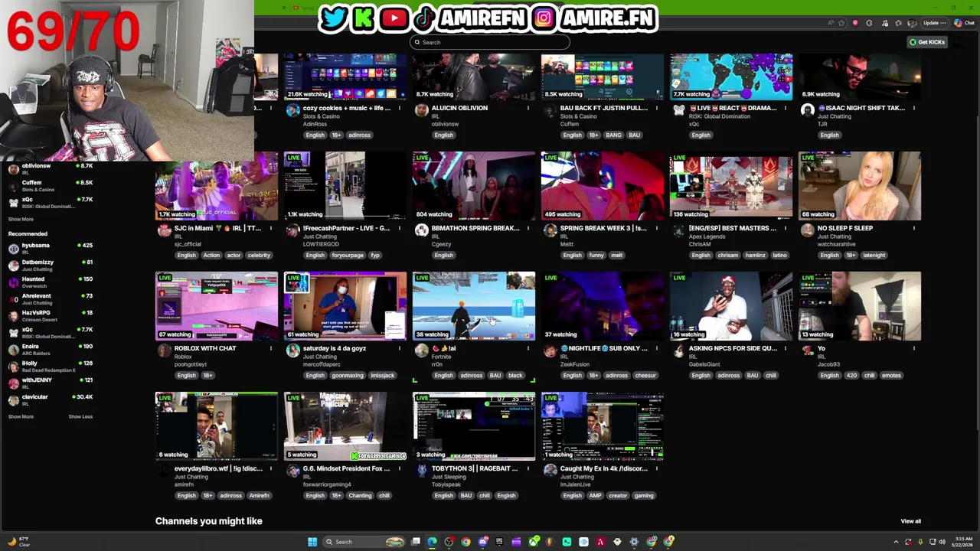Open three-dot menu for TOBYTHON 3 stream
The image size is (980, 551).
[x=528, y=468]
